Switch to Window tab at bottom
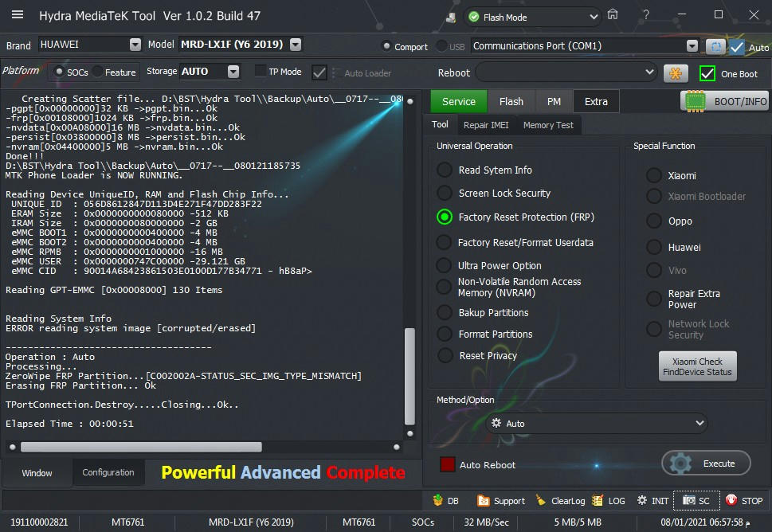772x532 pixels. tap(37, 472)
